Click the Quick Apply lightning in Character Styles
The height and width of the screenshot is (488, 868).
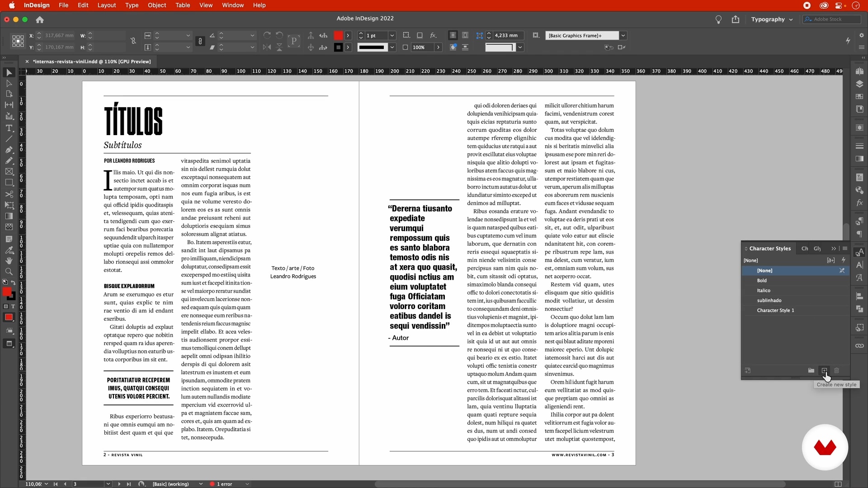(x=844, y=260)
